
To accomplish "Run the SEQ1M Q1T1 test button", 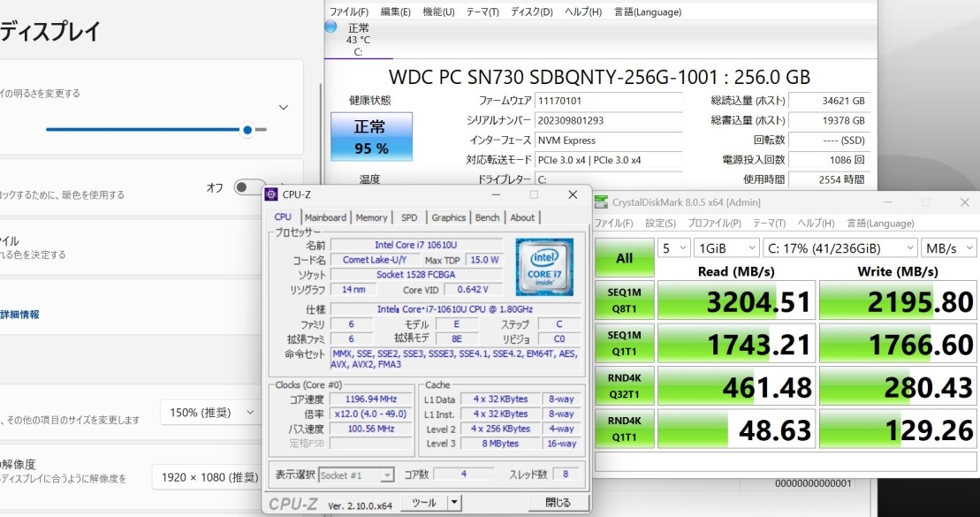I will click(625, 343).
